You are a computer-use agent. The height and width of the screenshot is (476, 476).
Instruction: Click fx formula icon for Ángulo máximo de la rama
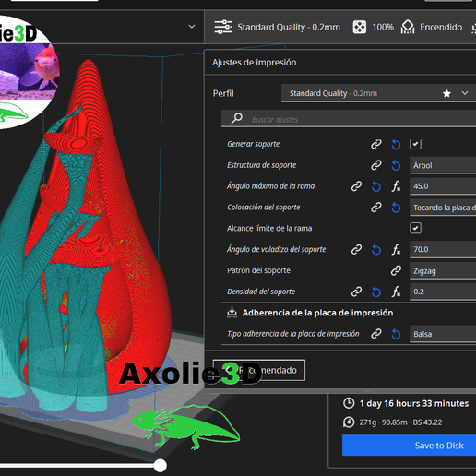tap(396, 186)
